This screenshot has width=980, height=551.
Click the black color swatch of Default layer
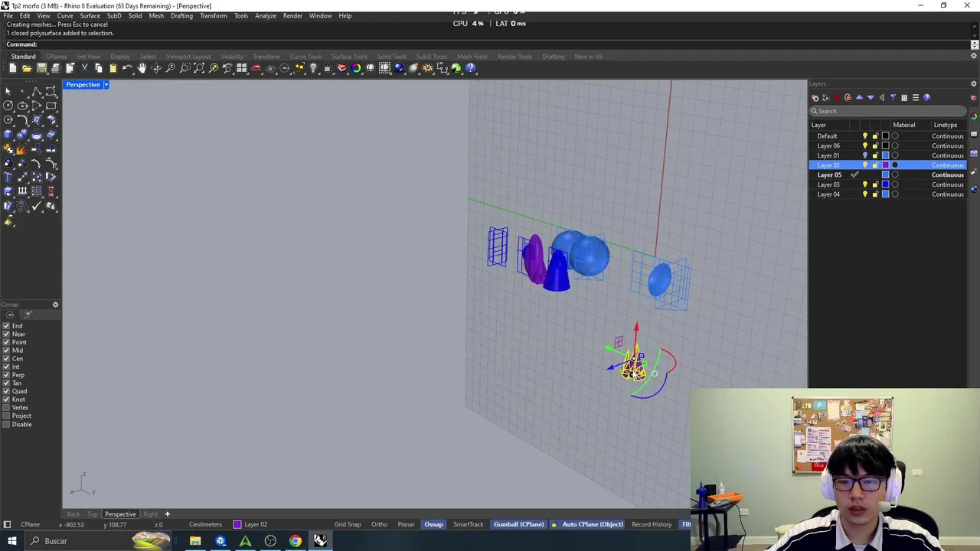pos(885,136)
